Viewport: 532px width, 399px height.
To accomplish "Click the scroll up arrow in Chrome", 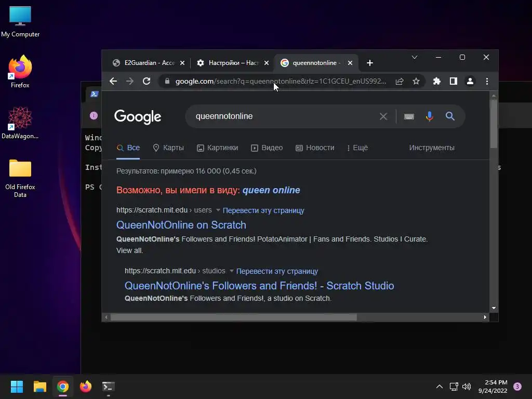I will pyautogui.click(x=494, y=96).
